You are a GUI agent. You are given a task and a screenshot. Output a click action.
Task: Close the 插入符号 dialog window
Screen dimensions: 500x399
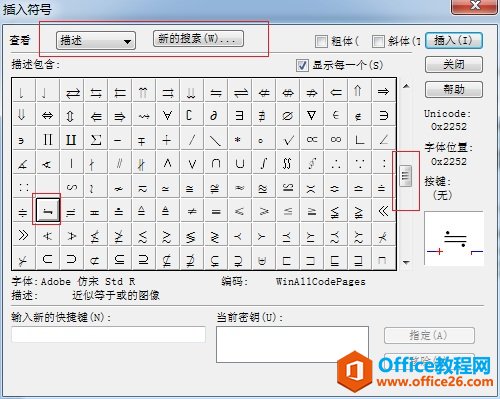474,6
